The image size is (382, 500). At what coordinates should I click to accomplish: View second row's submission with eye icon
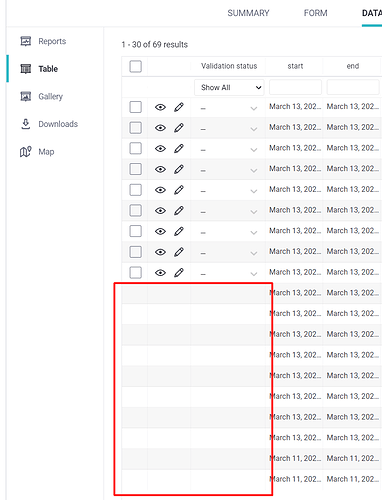tap(160, 128)
